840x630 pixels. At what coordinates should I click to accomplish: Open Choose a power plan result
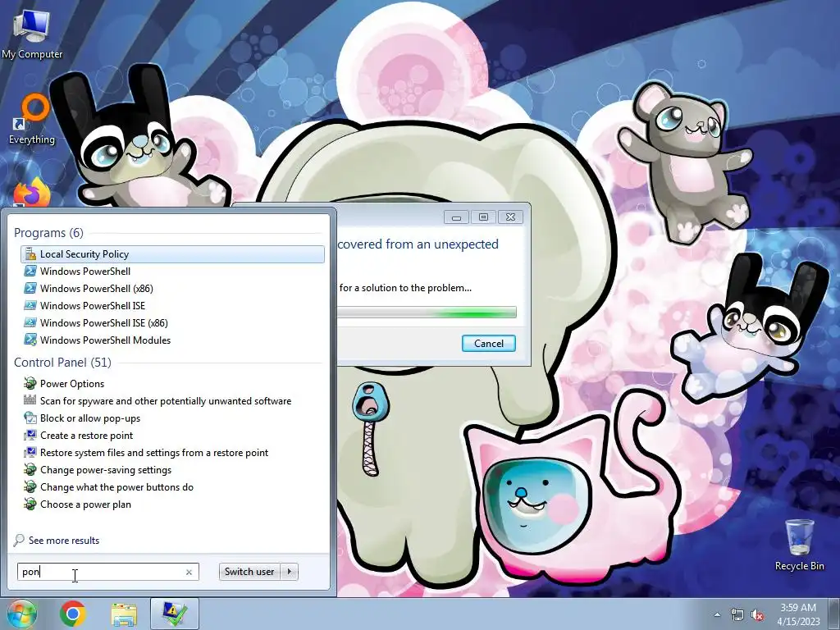172,504
